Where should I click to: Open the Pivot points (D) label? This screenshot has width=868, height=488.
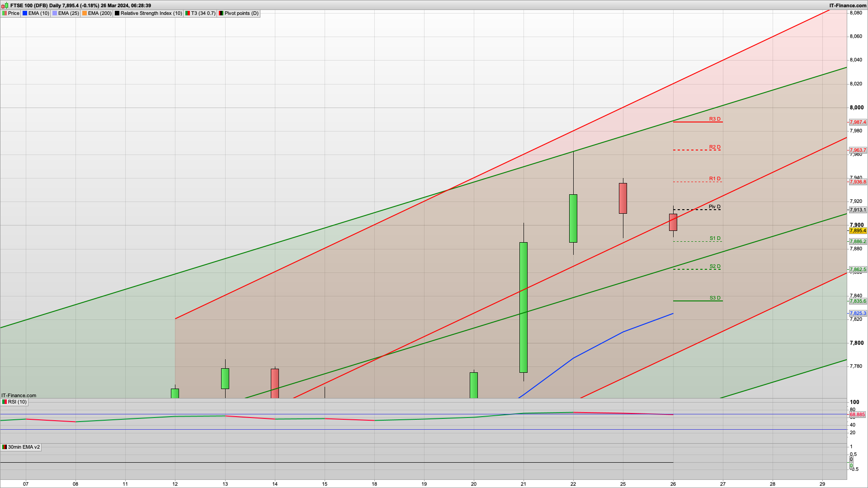point(239,13)
